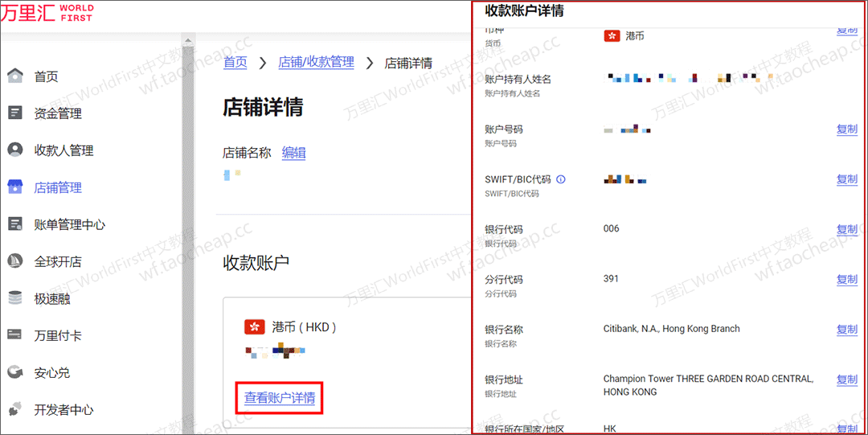
Task: Click the 账户持有人姓名 label
Action: tap(518, 80)
